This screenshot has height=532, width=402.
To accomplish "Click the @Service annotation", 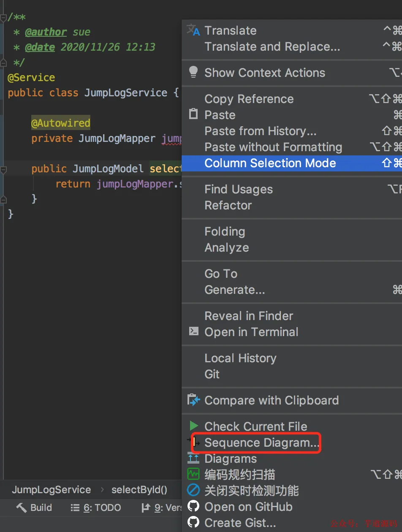I will pos(31,77).
